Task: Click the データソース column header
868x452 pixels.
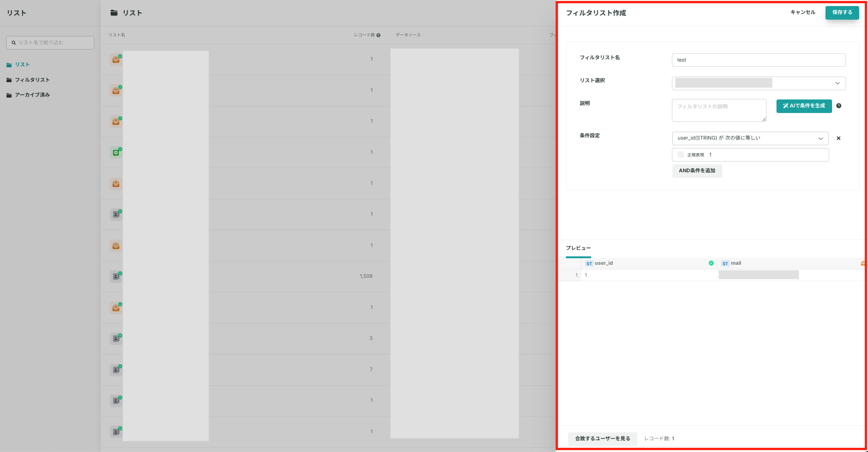Action: (x=408, y=35)
